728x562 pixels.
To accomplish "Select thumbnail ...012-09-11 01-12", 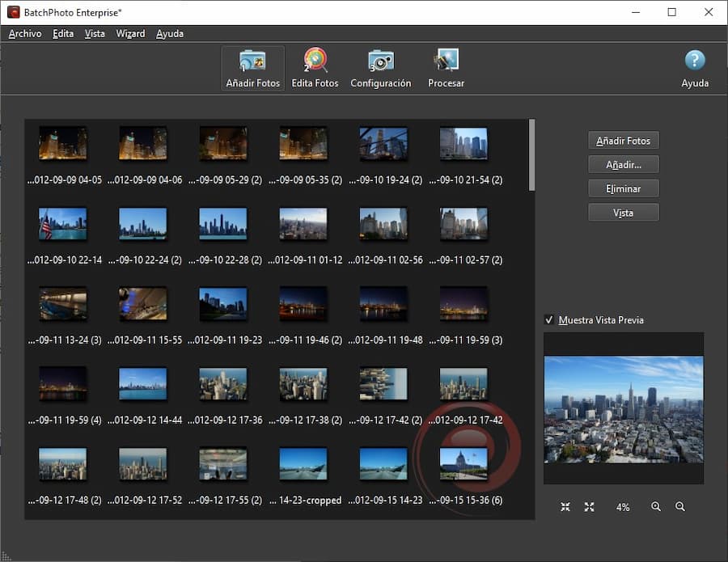I will pos(303,224).
